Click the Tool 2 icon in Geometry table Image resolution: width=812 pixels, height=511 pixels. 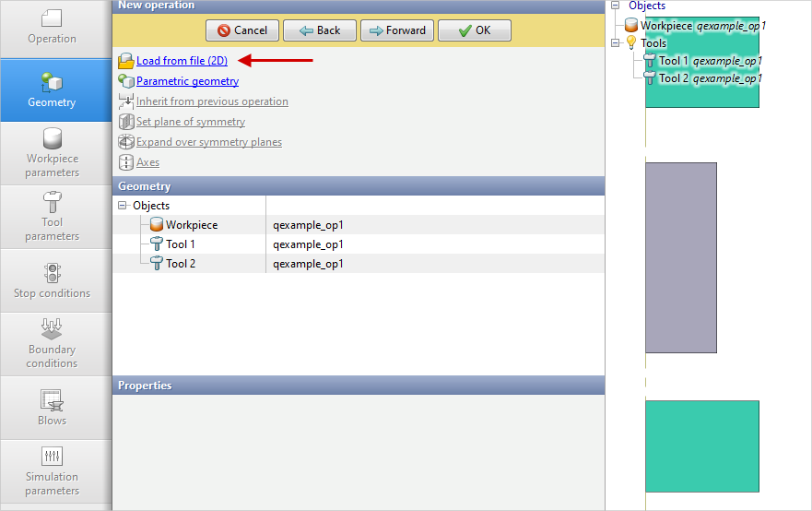coord(156,264)
